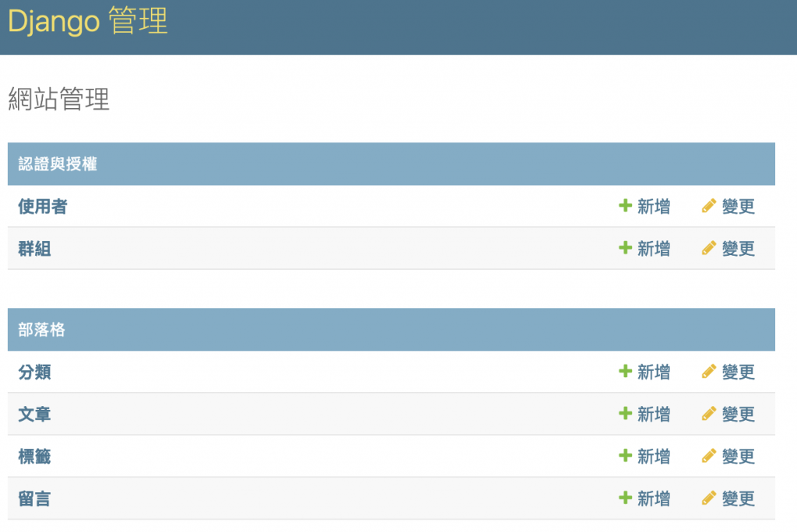797x532 pixels.
Task: Click the green plus icon in 留言 row
Action: pos(625,498)
